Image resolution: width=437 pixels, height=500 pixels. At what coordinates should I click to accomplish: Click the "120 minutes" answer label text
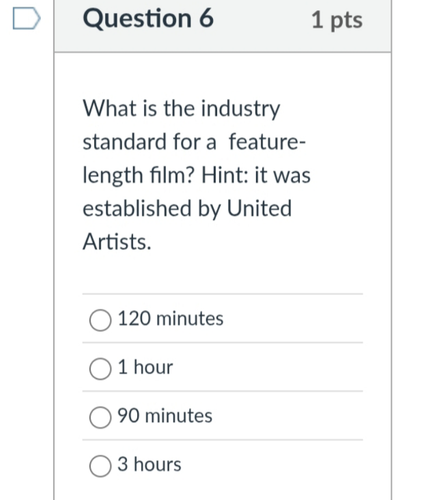point(170,318)
